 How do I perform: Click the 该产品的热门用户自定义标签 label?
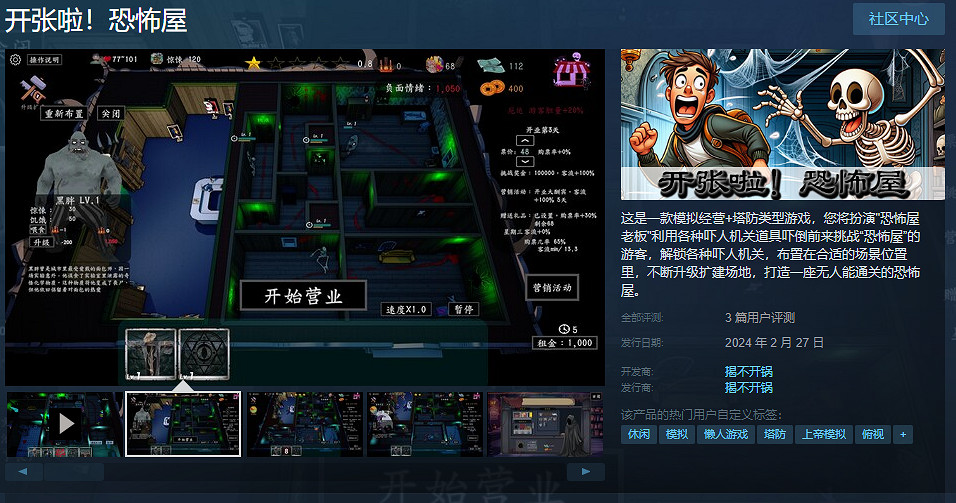click(701, 415)
